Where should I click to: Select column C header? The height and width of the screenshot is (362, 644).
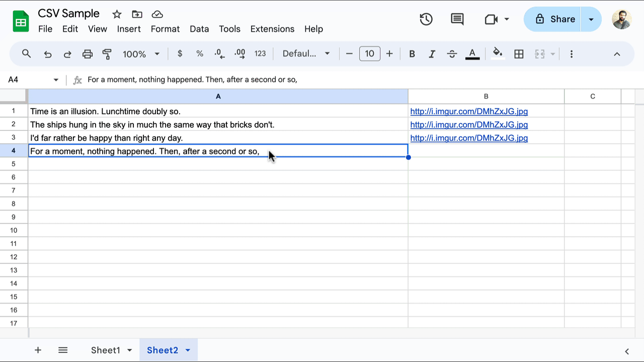(593, 96)
